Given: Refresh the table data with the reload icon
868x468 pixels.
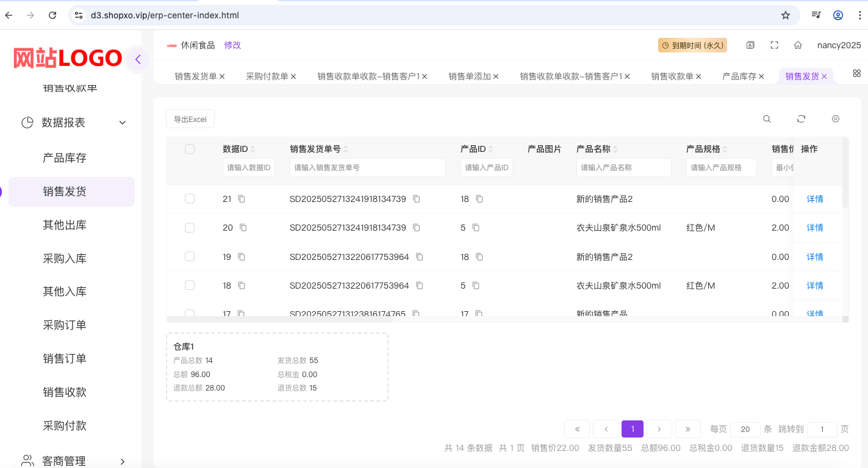Looking at the screenshot, I should 802,119.
